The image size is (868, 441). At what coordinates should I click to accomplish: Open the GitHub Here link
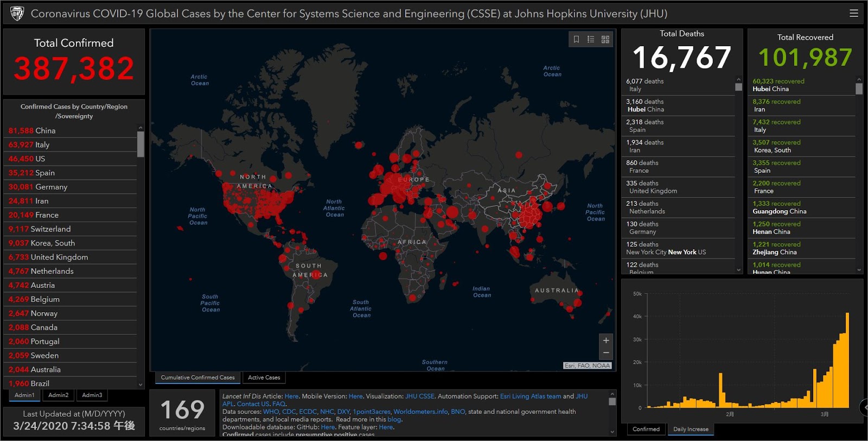coord(328,427)
